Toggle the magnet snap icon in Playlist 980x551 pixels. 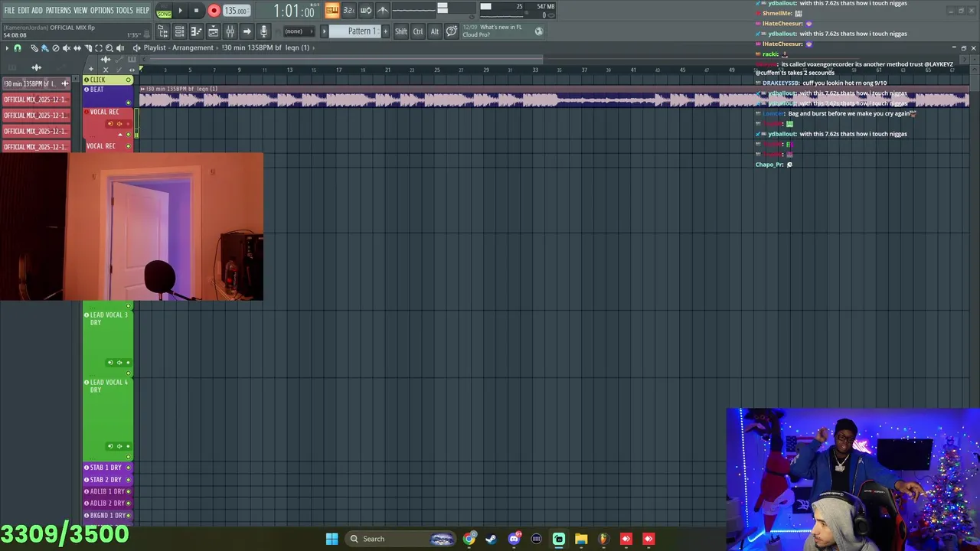tap(18, 47)
